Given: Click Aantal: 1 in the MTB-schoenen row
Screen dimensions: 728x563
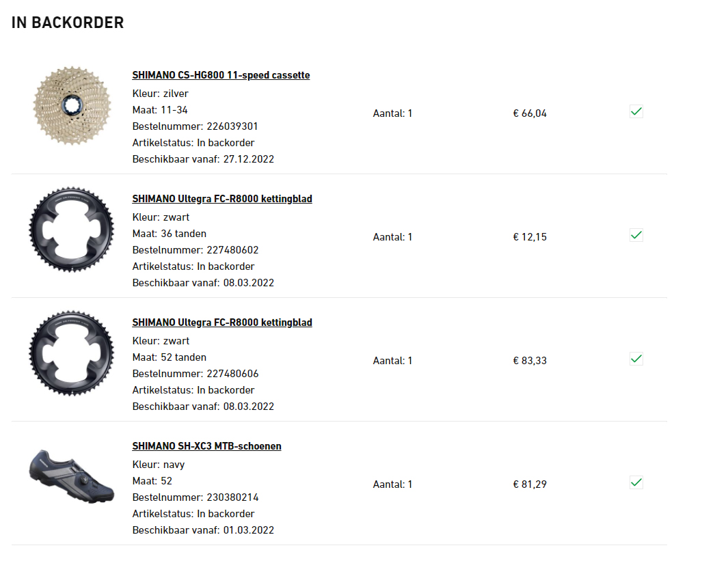Looking at the screenshot, I should 392,484.
